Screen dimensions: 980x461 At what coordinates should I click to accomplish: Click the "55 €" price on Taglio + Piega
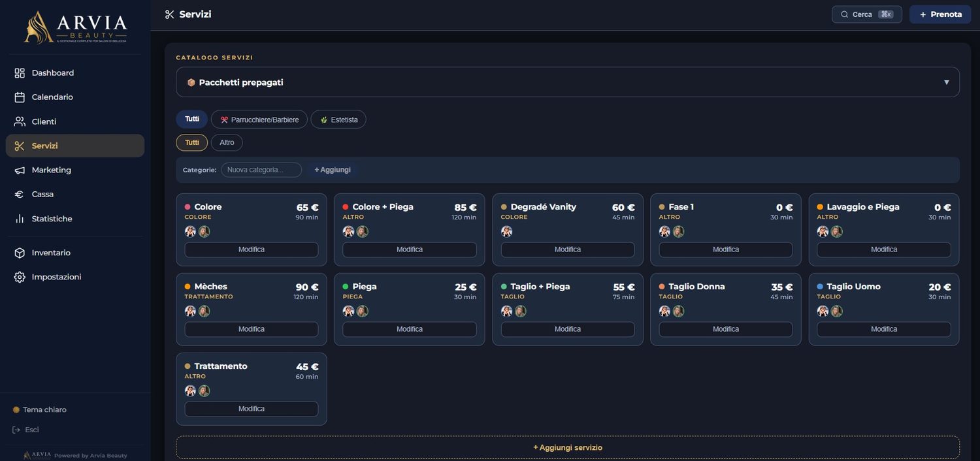[623, 287]
